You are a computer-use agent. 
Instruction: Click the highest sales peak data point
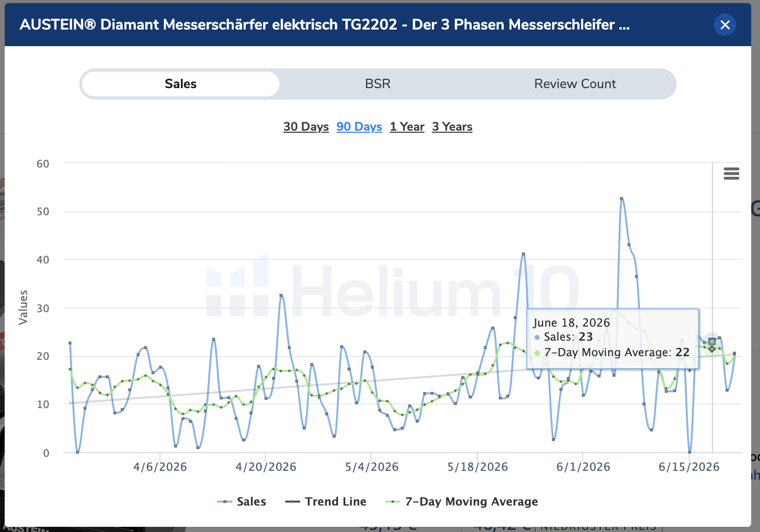622,199
